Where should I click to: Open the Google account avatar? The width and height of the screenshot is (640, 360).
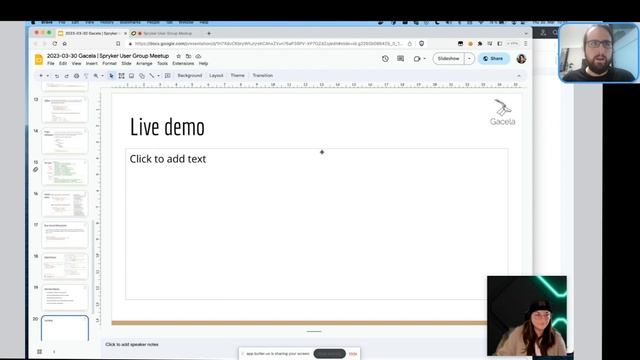(521, 59)
